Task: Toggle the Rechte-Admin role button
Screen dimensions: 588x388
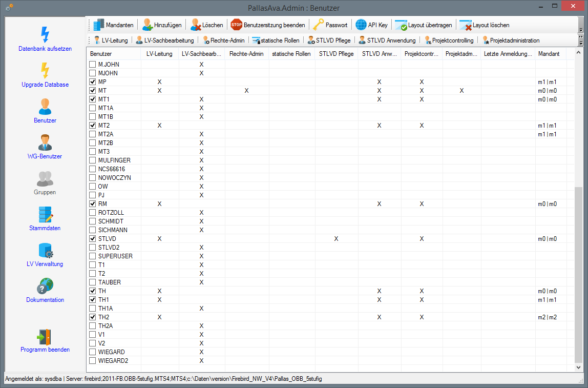Action: pyautogui.click(x=223, y=40)
